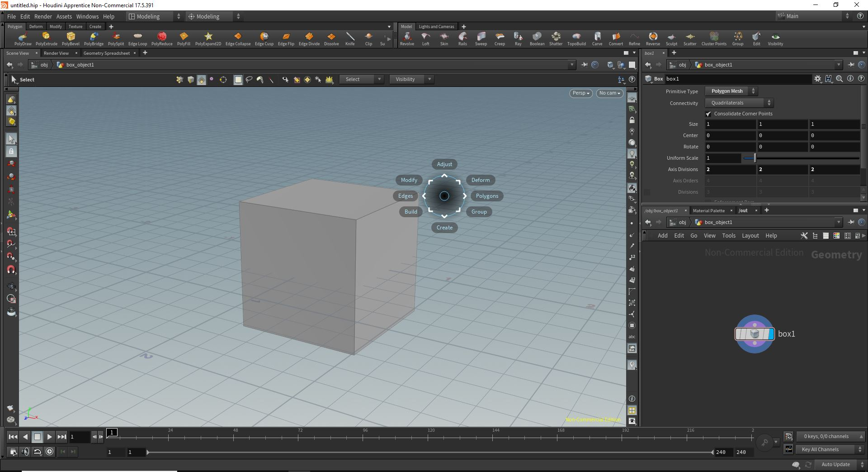Pick the Knife tool

(x=350, y=39)
